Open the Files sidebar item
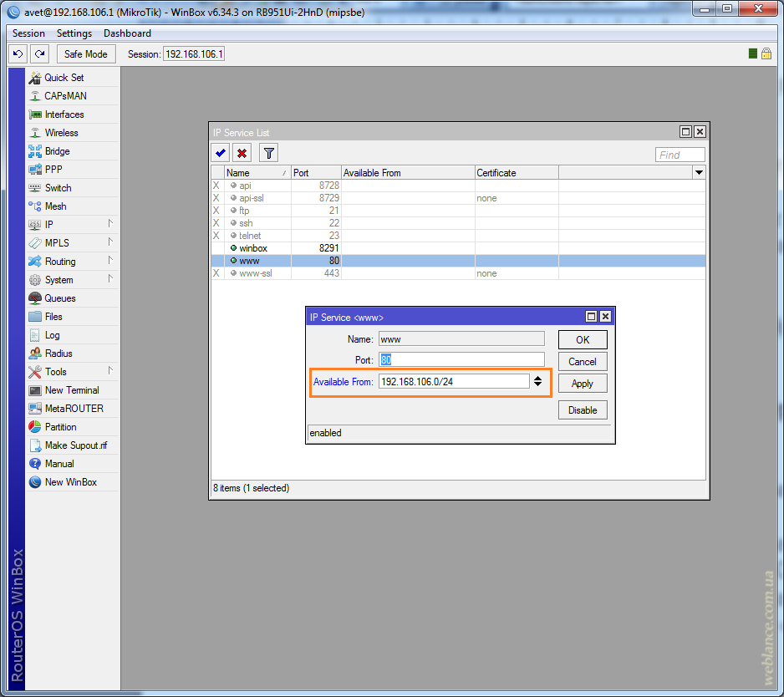The width and height of the screenshot is (784, 697). click(x=53, y=317)
